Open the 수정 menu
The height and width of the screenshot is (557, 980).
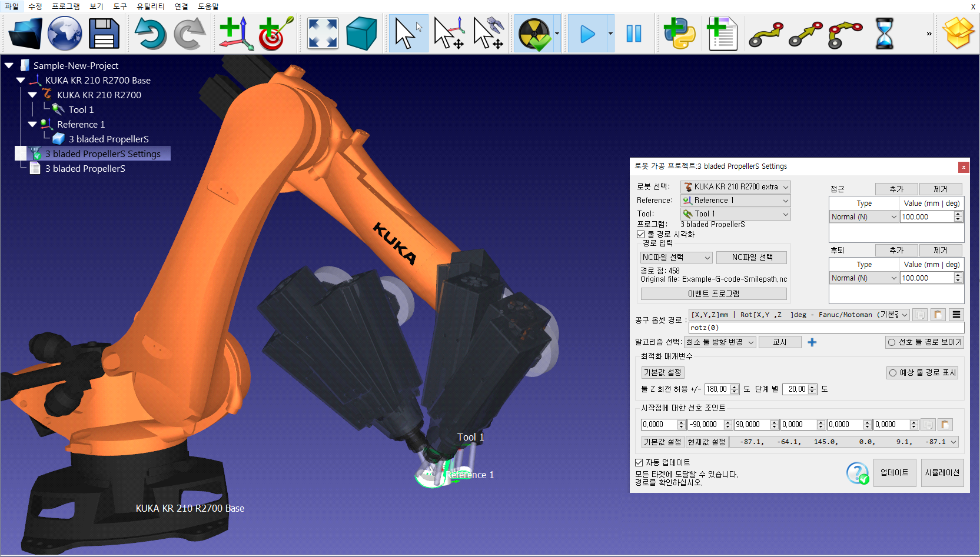[35, 6]
